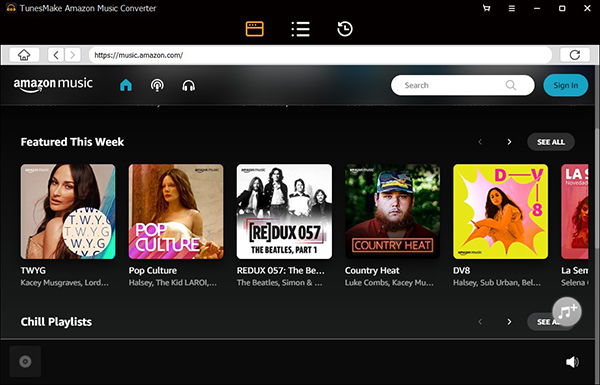The width and height of the screenshot is (600, 385).
Task: Toggle the volume speaker icon
Action: click(572, 362)
